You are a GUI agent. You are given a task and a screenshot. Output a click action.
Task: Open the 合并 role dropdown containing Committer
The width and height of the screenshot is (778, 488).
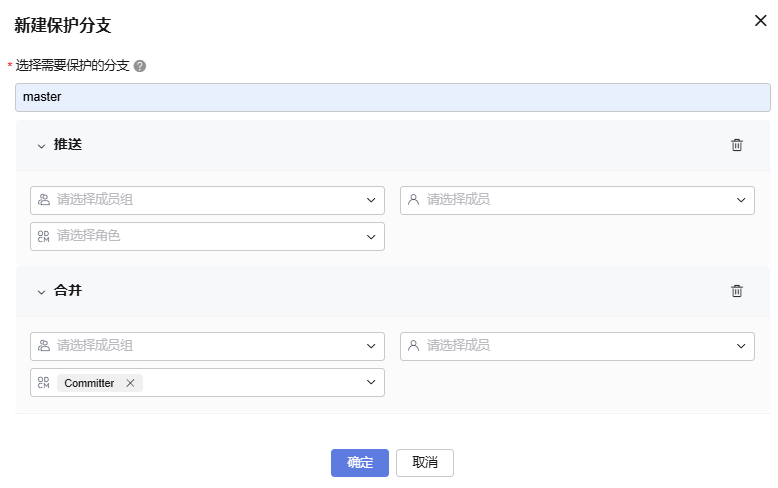207,382
